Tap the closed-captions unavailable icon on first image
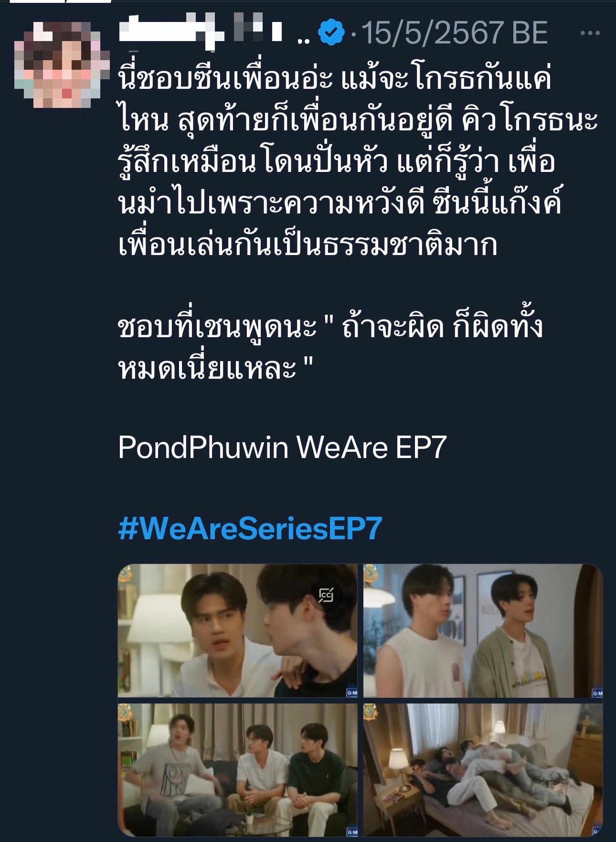 pyautogui.click(x=327, y=595)
